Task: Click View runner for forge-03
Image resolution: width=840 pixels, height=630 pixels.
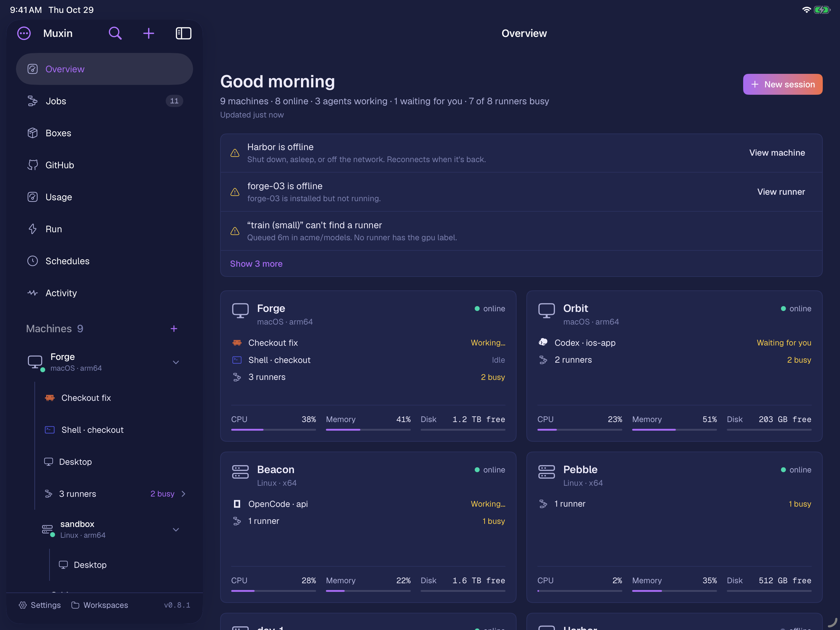Action: tap(781, 192)
